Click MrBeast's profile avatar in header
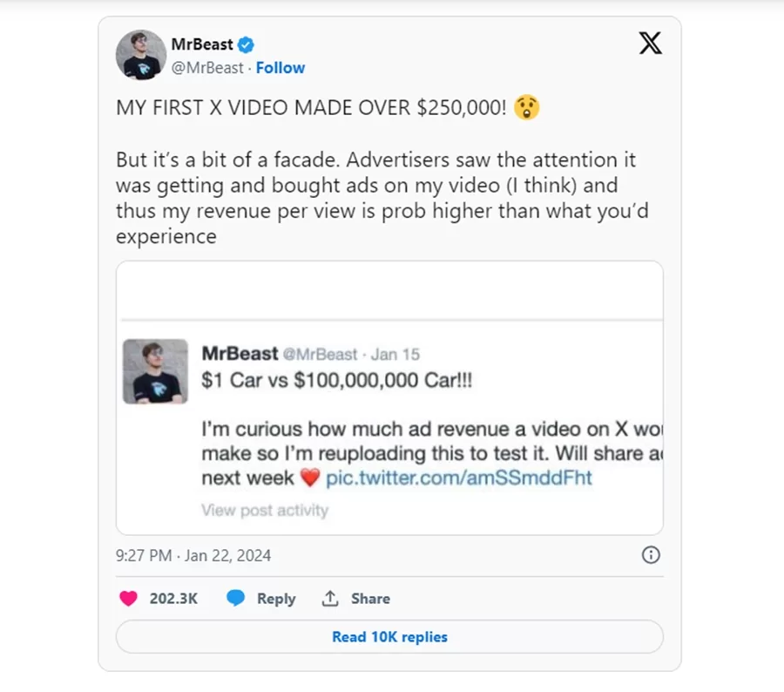784x692 pixels. tap(141, 55)
